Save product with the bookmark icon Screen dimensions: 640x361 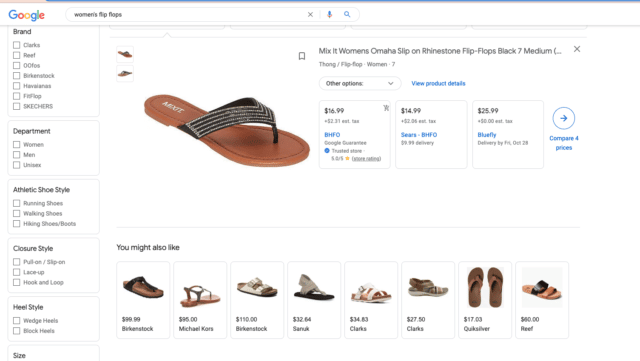[x=302, y=56]
